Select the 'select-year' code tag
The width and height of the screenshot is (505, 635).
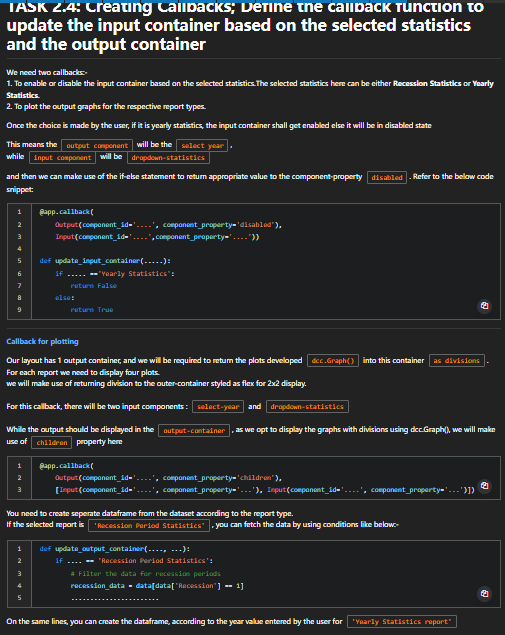[x=218, y=407]
